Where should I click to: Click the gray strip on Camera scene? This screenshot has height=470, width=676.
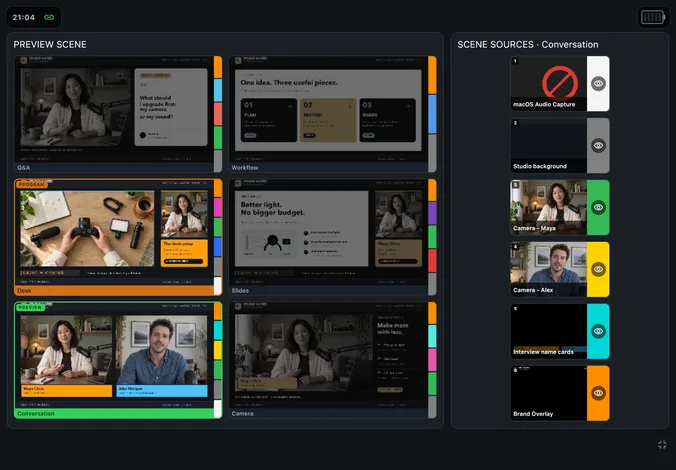[x=432, y=407]
